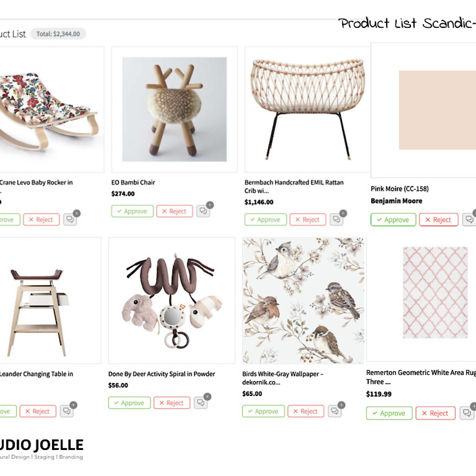This screenshot has width=476, height=476.
Task: Open comments for Crane Levo Baby Rocker
Action: [x=70, y=219]
